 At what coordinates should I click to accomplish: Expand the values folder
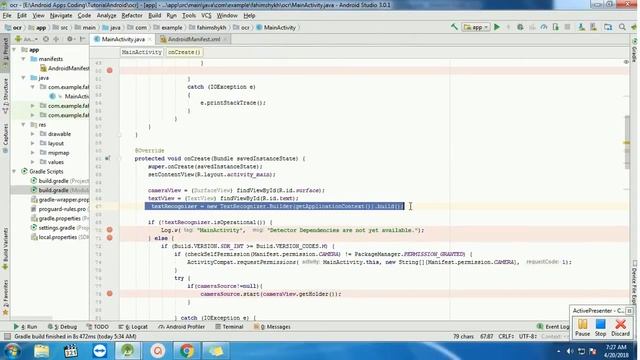pyautogui.click(x=33, y=162)
